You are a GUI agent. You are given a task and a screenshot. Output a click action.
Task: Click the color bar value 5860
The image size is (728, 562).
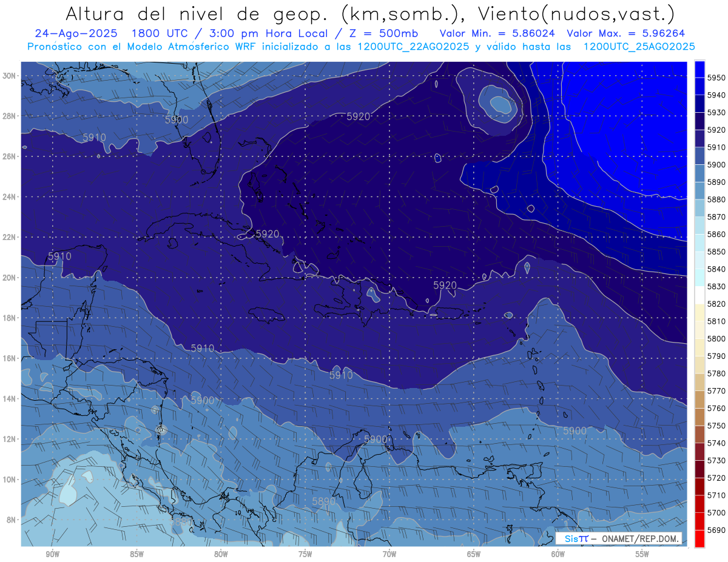click(x=716, y=234)
